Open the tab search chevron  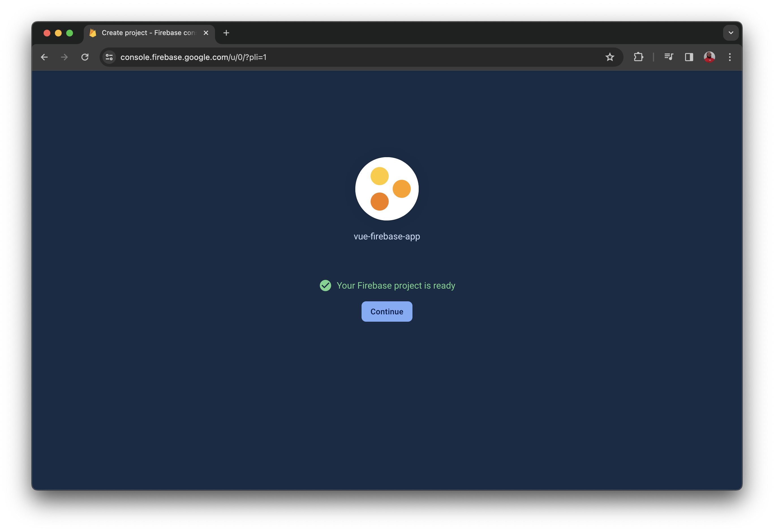pos(731,33)
